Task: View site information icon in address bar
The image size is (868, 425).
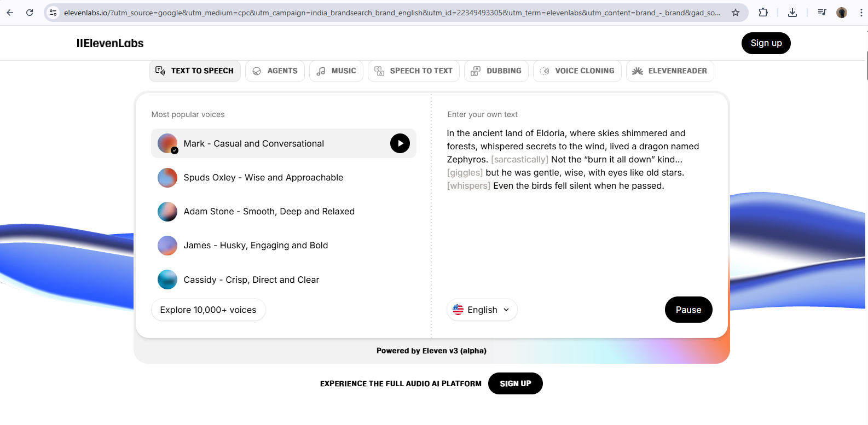Action: coord(53,13)
